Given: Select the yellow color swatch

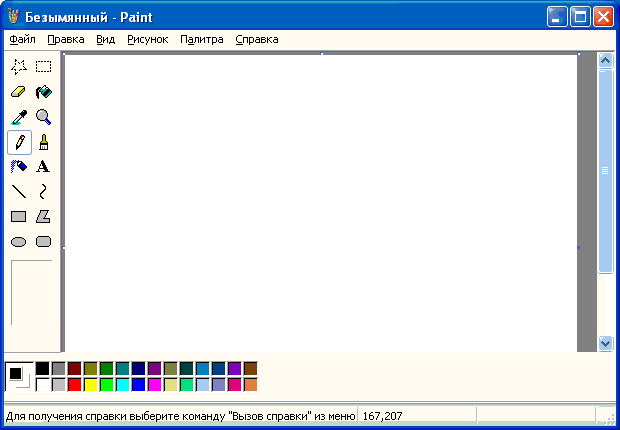Looking at the screenshot, I should pyautogui.click(x=91, y=385).
